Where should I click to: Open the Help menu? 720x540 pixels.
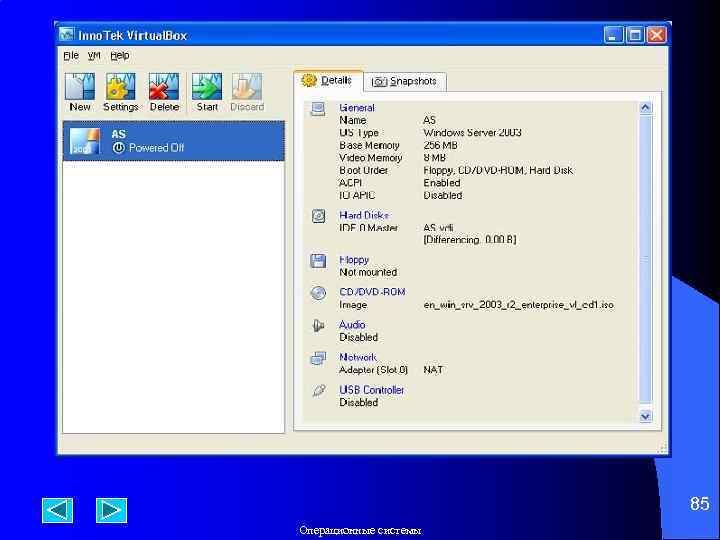click(119, 56)
